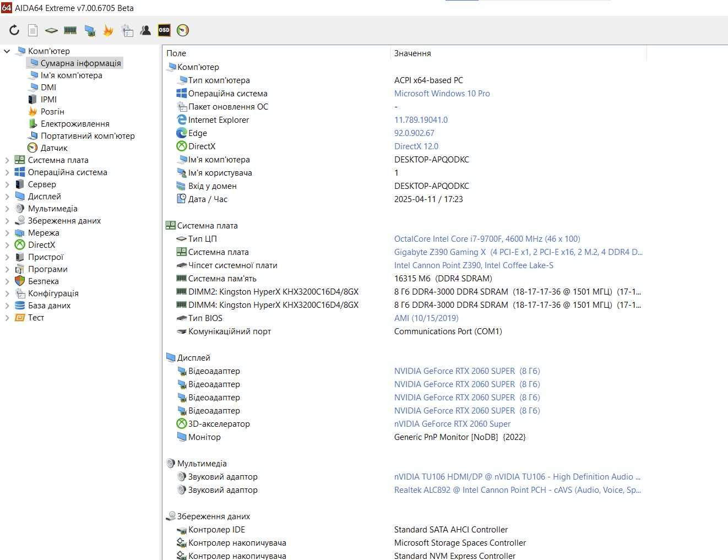
Task: Open the nVIDIA TU106 HDMI/DP audio link
Action: pyautogui.click(x=518, y=476)
